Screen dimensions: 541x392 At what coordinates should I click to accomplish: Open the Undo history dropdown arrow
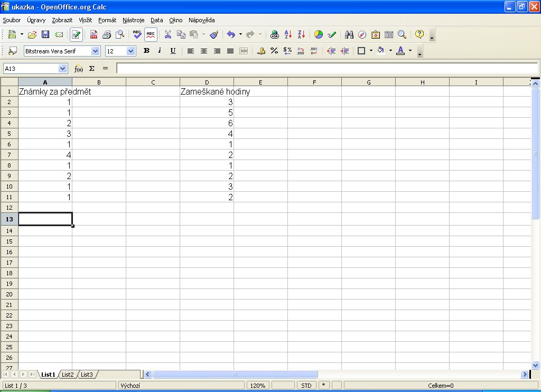coord(240,34)
